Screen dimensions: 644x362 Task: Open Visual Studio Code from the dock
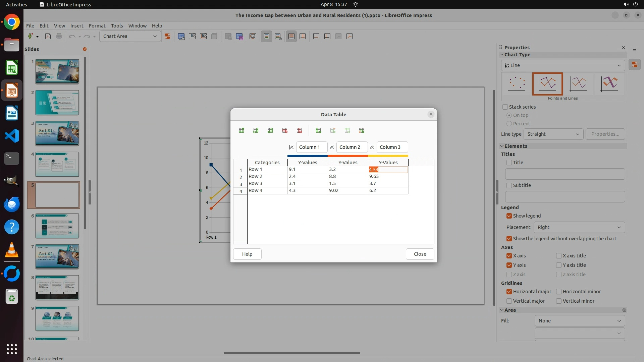coord(12,136)
